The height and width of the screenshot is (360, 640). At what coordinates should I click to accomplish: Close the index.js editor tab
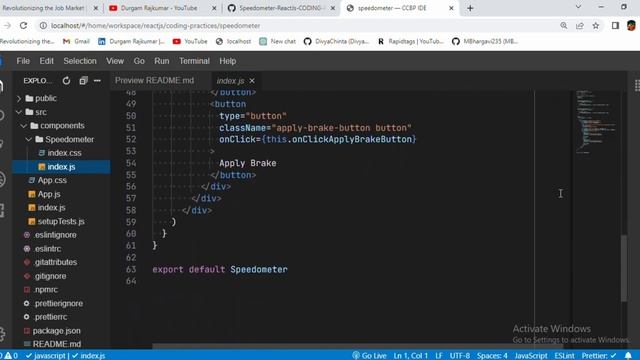(x=252, y=81)
